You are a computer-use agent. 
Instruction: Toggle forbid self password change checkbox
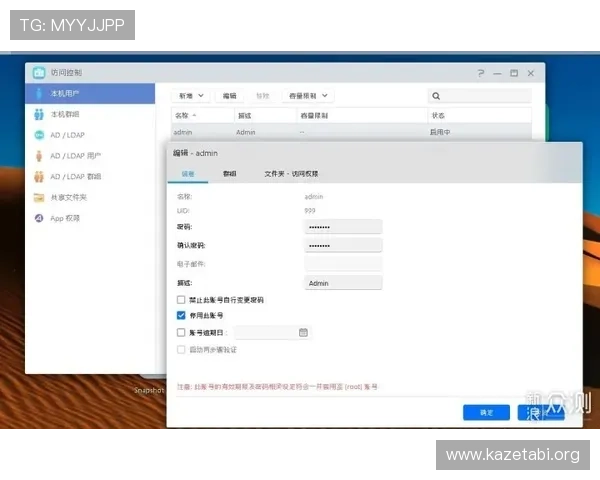point(181,300)
